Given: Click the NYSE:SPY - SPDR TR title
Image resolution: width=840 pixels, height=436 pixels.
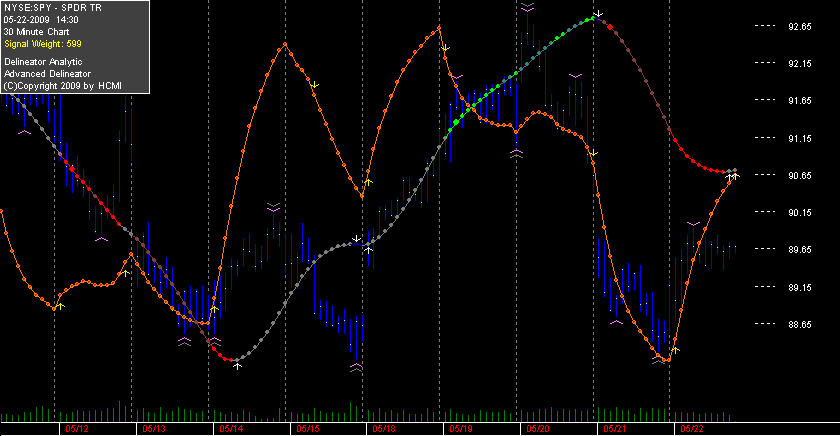Looking at the screenshot, I should [52, 8].
